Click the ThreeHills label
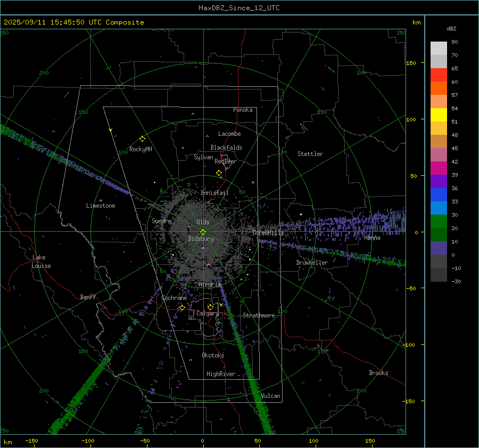 [268, 233]
